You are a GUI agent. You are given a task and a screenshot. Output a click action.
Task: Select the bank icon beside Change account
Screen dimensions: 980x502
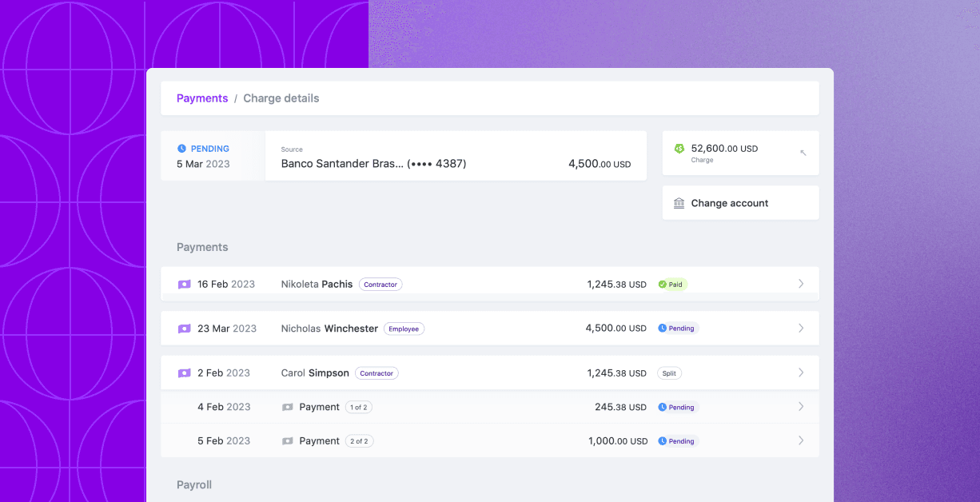(679, 202)
